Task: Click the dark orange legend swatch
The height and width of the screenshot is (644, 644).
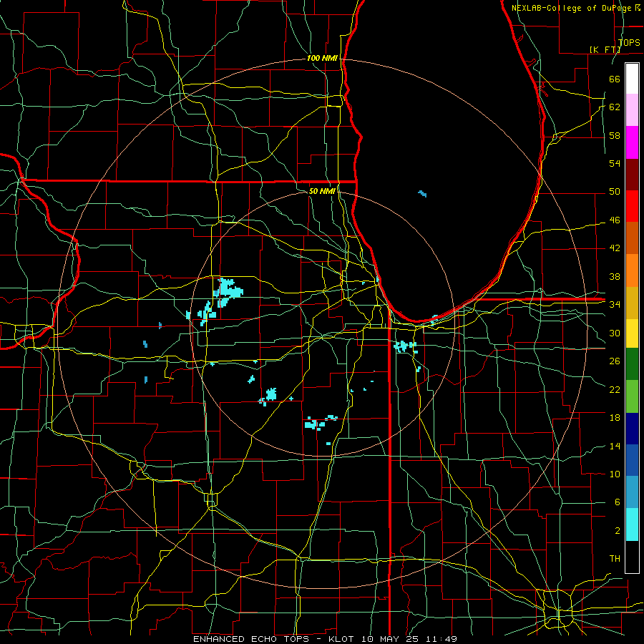Action: click(632, 238)
